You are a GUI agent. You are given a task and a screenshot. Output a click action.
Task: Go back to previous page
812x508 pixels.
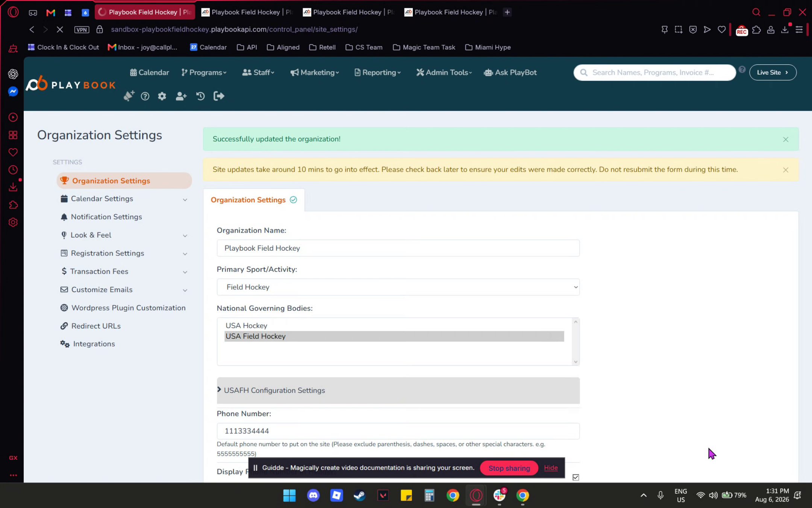32,29
